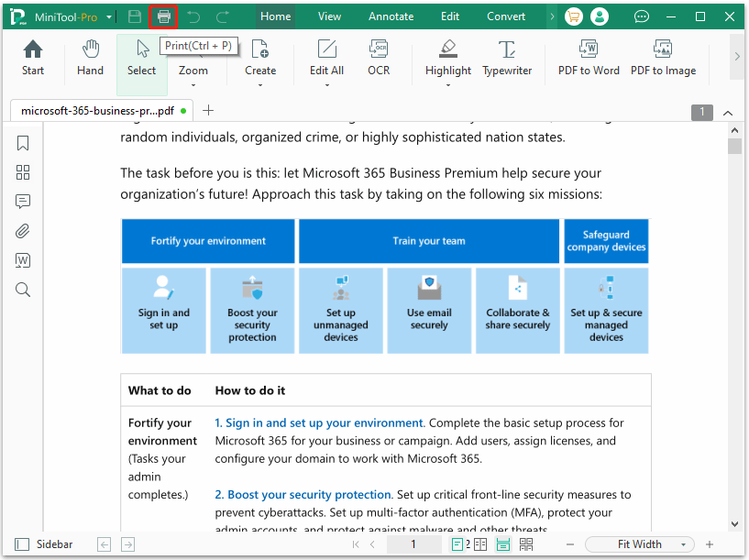Jump to the first page
The width and height of the screenshot is (749, 560).
[x=356, y=544]
